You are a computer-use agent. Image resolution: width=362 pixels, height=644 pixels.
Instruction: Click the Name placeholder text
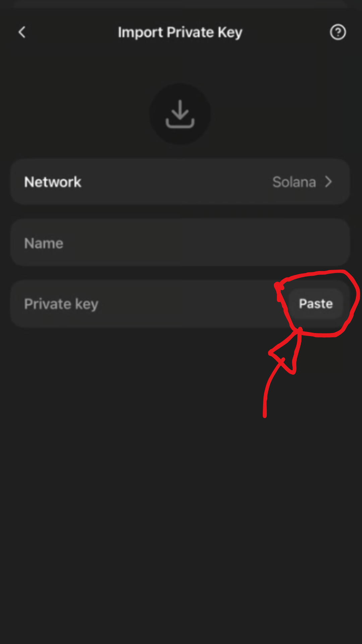click(44, 243)
